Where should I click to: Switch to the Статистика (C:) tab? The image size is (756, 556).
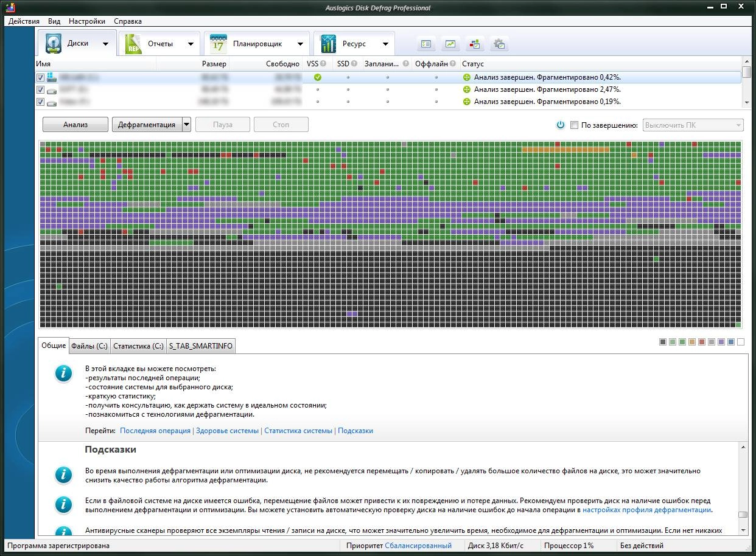(138, 346)
